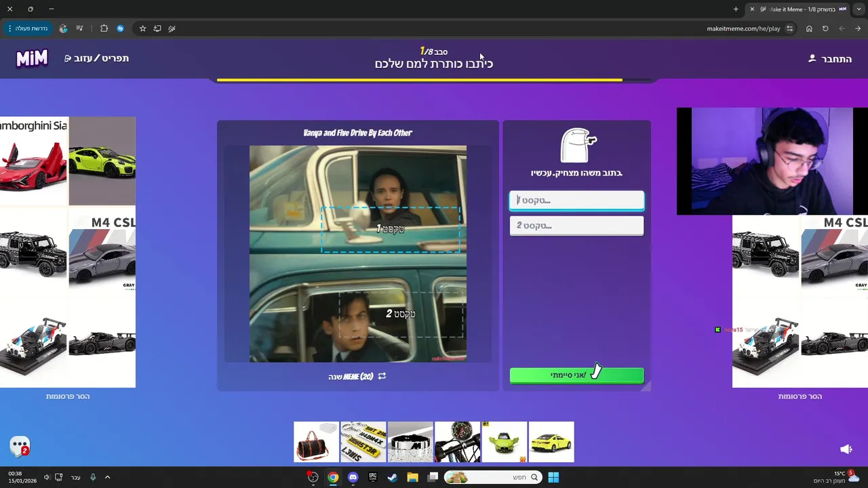Open Epic Games launcher from taskbar
The height and width of the screenshot is (488, 868).
tap(372, 477)
